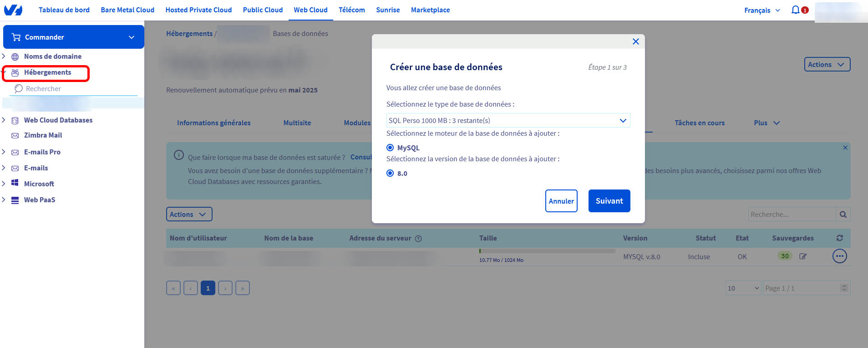Open the Français language selector
Image resolution: width=868 pixels, height=348 pixels.
coord(762,10)
